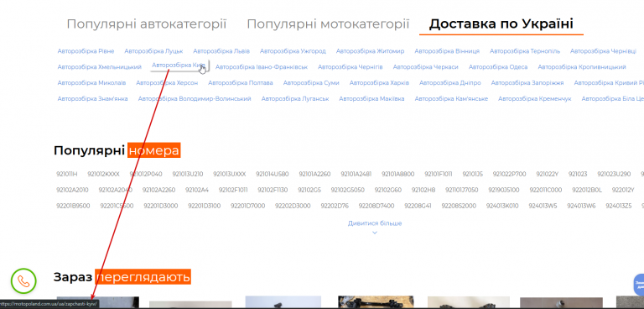Open part number 92201D3000
Screen dimensions: 644x309
(161, 206)
